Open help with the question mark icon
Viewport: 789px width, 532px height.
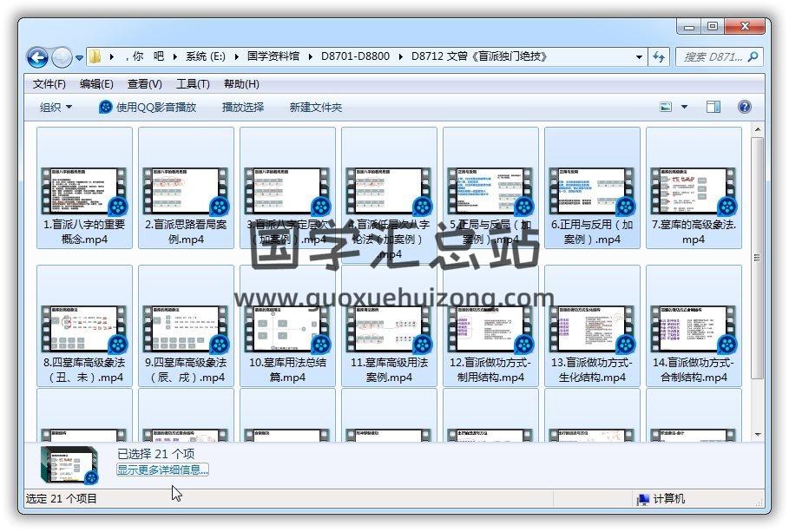(x=744, y=107)
